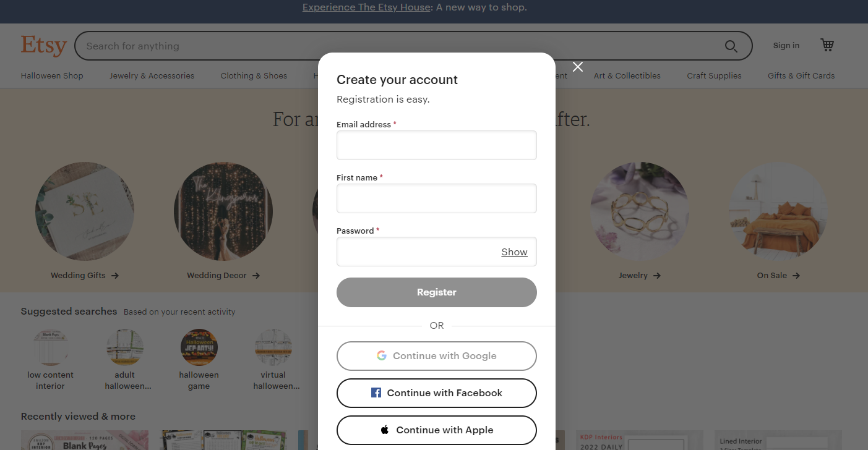Open Jewelry & Accessories category menu

152,75
